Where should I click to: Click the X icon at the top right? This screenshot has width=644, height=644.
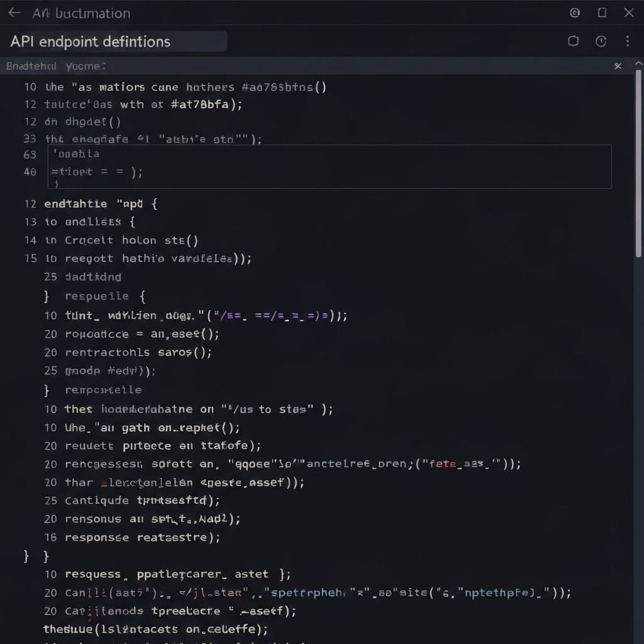point(628,13)
